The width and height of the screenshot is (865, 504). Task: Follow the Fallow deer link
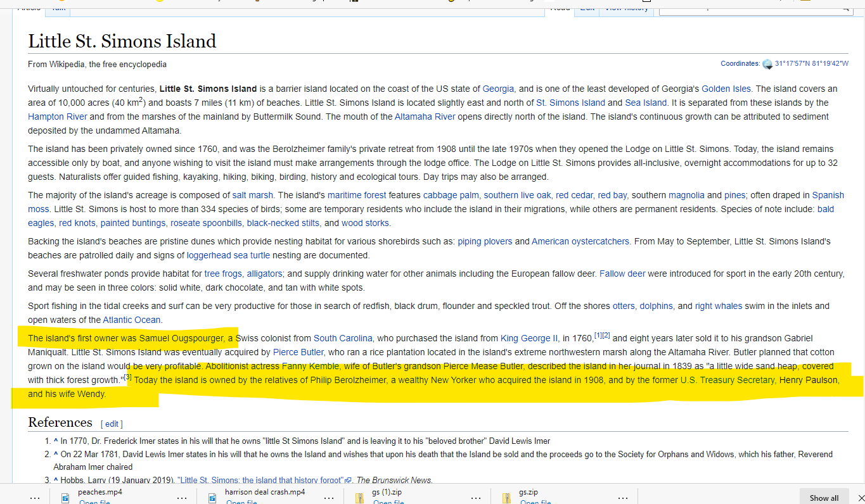point(622,274)
